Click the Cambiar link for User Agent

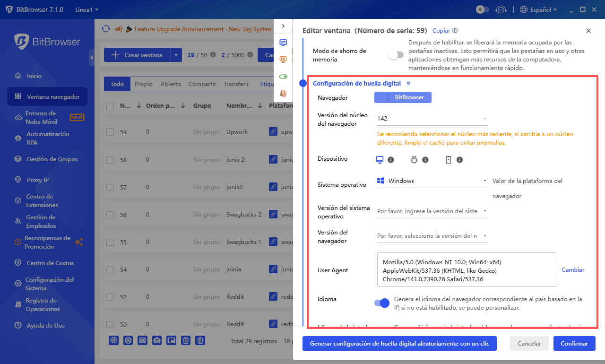coord(573,269)
